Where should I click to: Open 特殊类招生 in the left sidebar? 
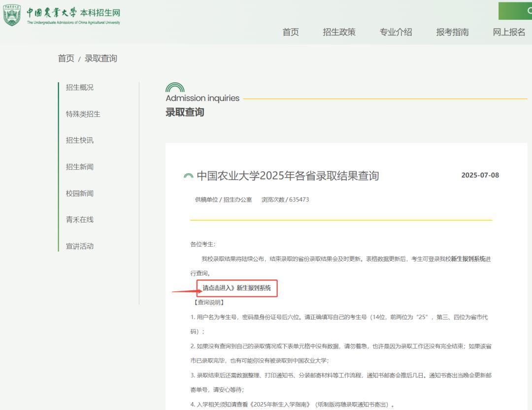tap(83, 114)
